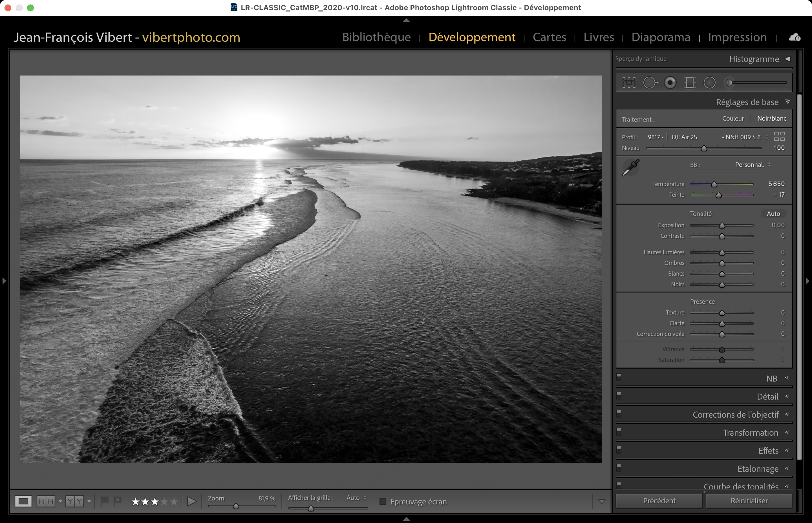The height and width of the screenshot is (523, 812).
Task: Click the loupe view mode icon
Action: coord(23,501)
